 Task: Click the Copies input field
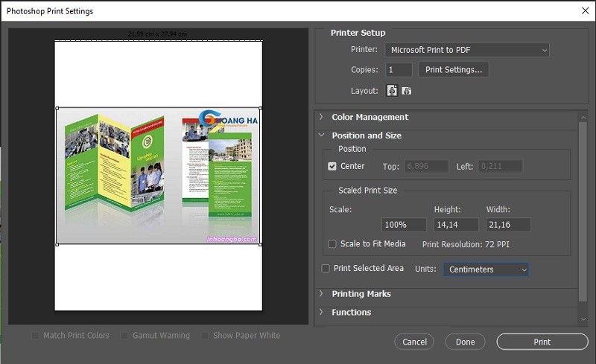coord(399,70)
